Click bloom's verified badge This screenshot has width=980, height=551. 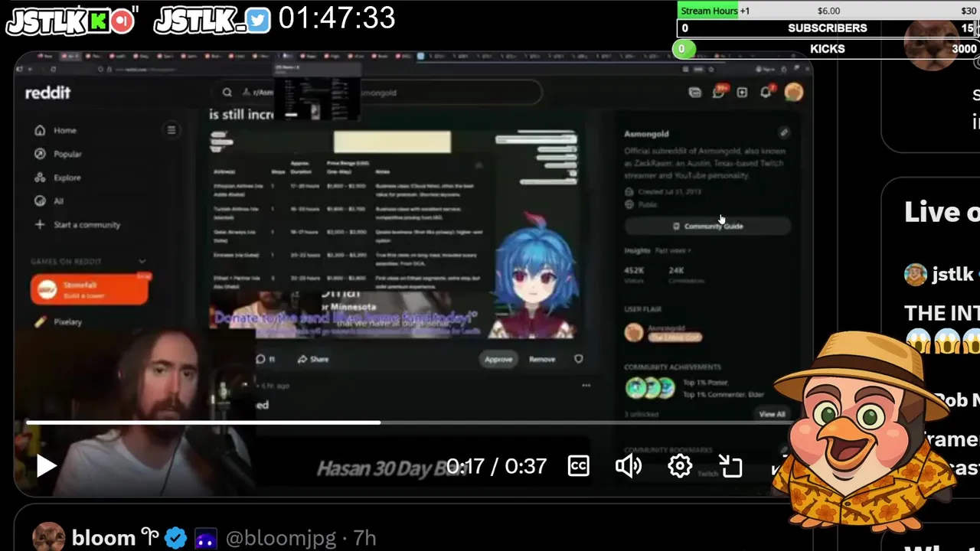tap(175, 539)
